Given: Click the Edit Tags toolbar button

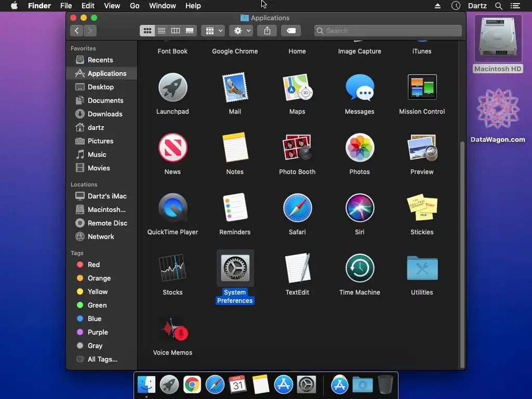Looking at the screenshot, I should point(291,31).
